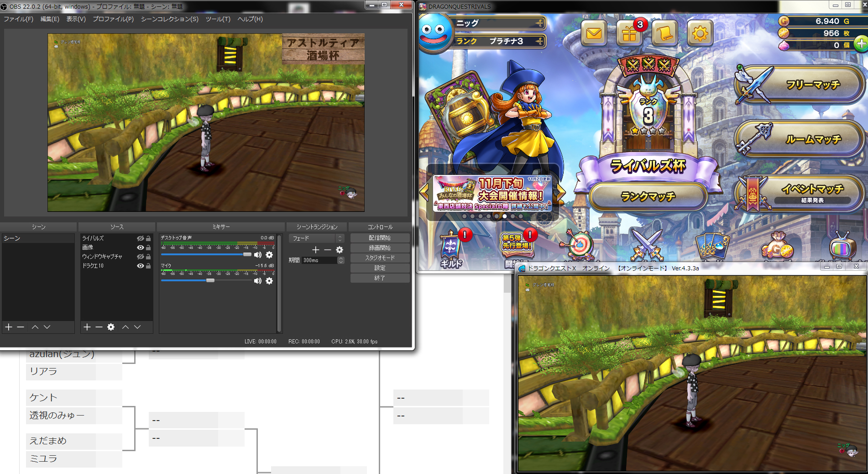Select the シーン entry in scenes list
This screenshot has width=868, height=474.
[x=38, y=238]
